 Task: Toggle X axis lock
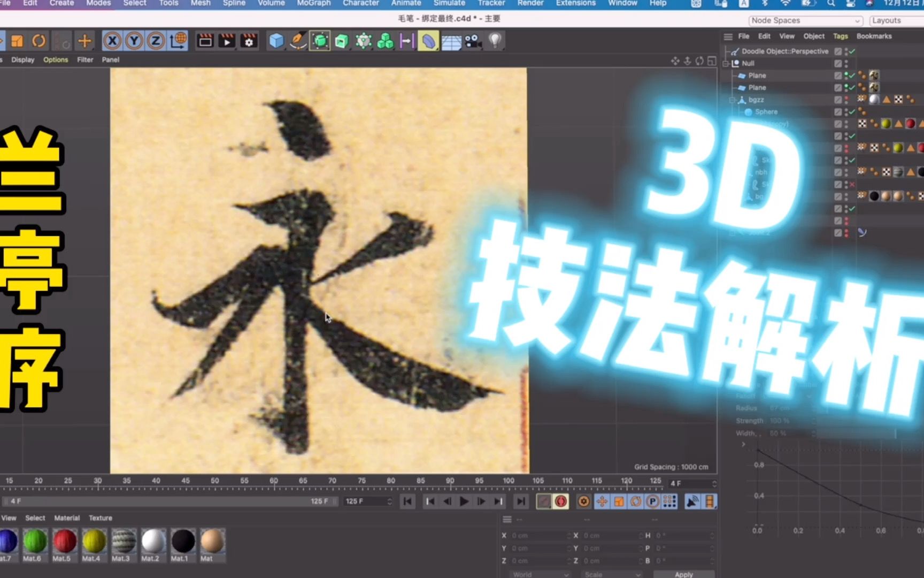[x=112, y=41]
